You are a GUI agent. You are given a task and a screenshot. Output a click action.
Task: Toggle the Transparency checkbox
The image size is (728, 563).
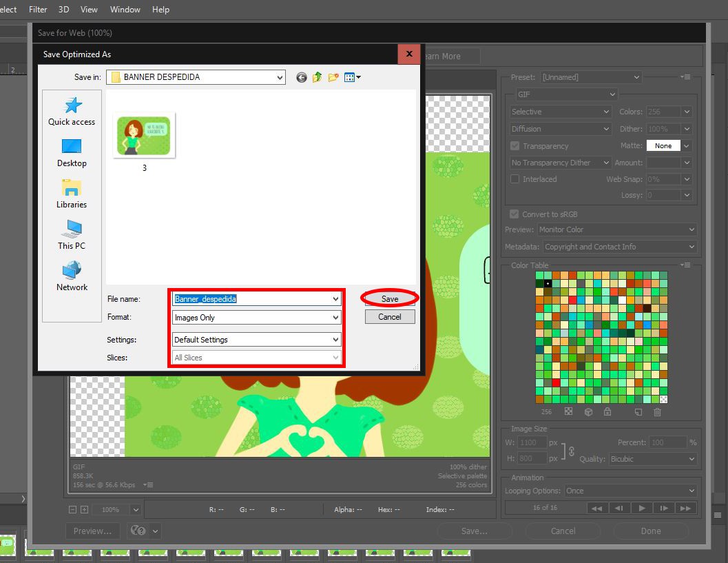(x=515, y=146)
